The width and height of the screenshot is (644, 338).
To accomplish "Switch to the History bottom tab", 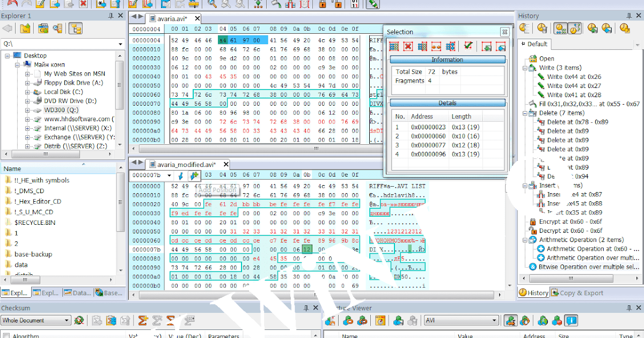I will click(534, 293).
